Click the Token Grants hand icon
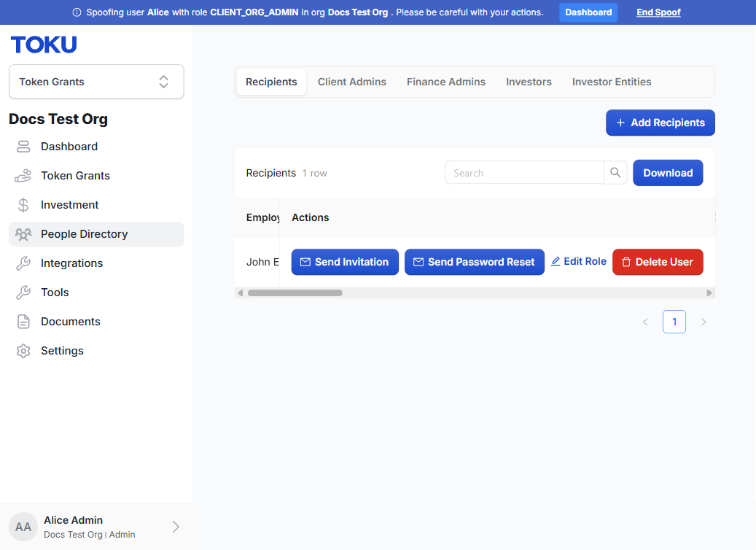The image size is (756, 550). [23, 176]
